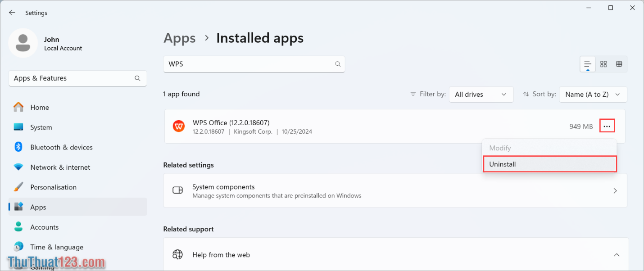The image size is (644, 271).
Task: Click the magnifier icon in WPS search box
Action: tap(338, 64)
